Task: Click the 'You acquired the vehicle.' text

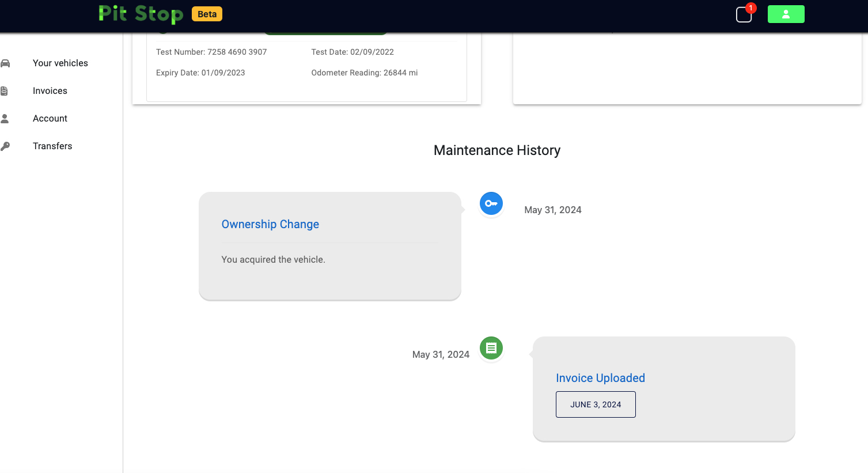Action: click(x=274, y=260)
